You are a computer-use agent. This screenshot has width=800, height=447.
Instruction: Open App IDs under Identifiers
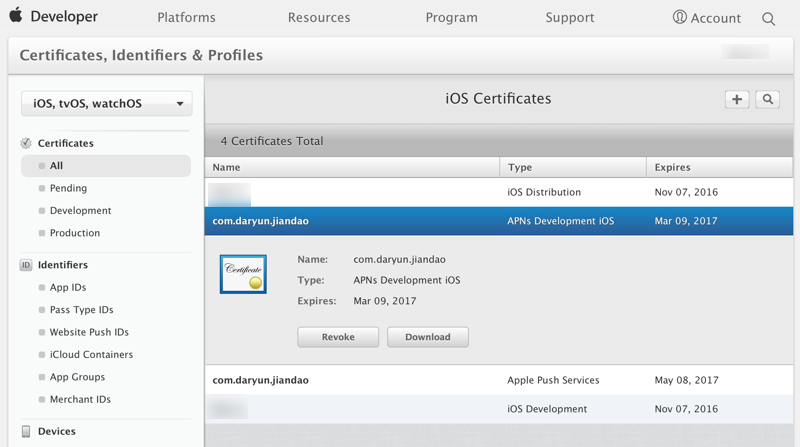[x=68, y=287]
